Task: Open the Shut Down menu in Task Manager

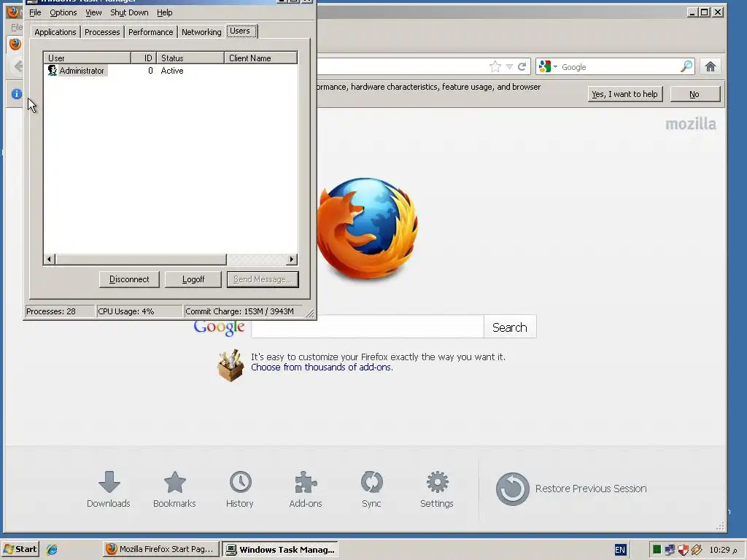Action: (x=129, y=12)
